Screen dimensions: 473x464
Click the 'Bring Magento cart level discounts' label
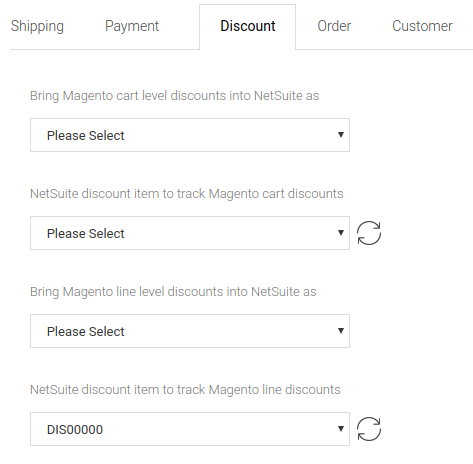coord(175,96)
